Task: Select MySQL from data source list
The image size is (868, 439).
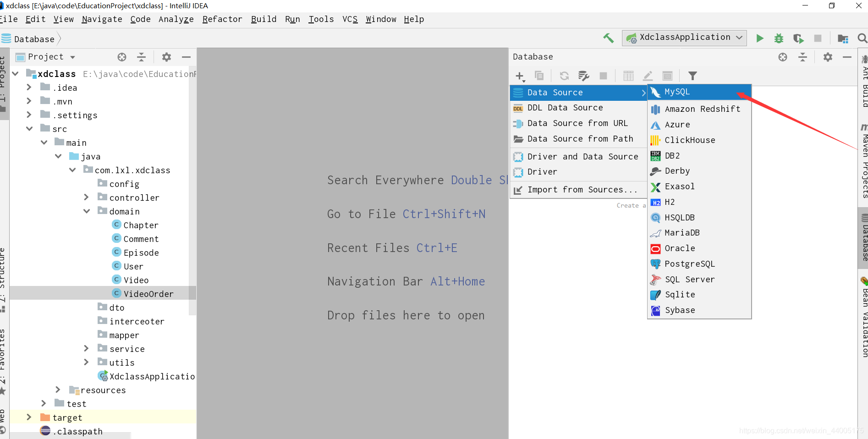Action: pos(699,92)
